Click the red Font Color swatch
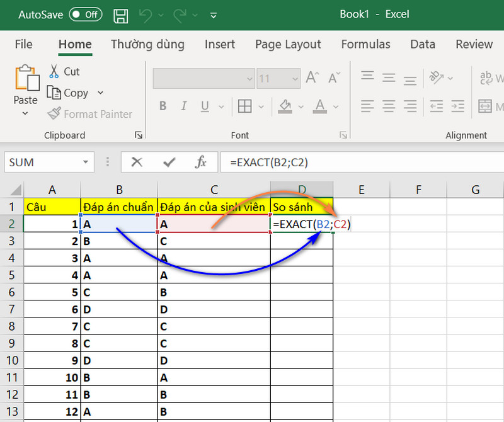Screen dimensions: 504x422 (319, 111)
